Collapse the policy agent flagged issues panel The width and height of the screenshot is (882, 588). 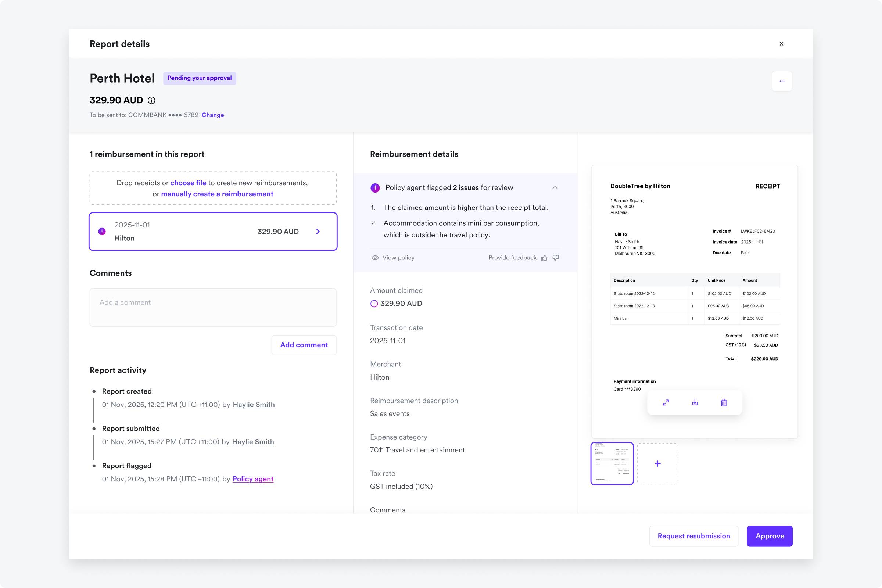pyautogui.click(x=555, y=188)
